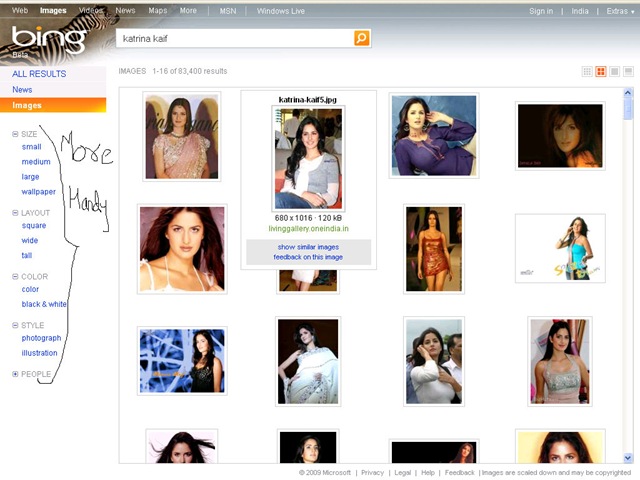Screen dimensions: 640x480
Task: Click the Bing logo
Action: pos(49,40)
